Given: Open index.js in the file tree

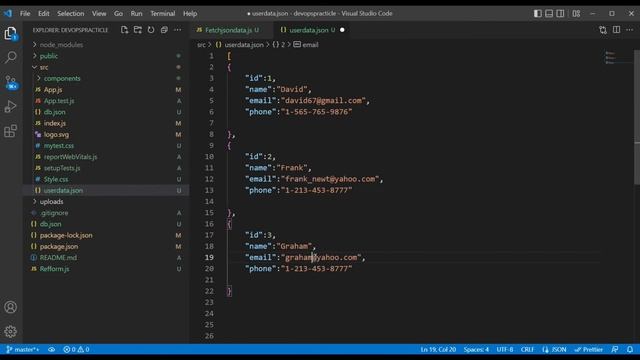Looking at the screenshot, I should coord(55,123).
